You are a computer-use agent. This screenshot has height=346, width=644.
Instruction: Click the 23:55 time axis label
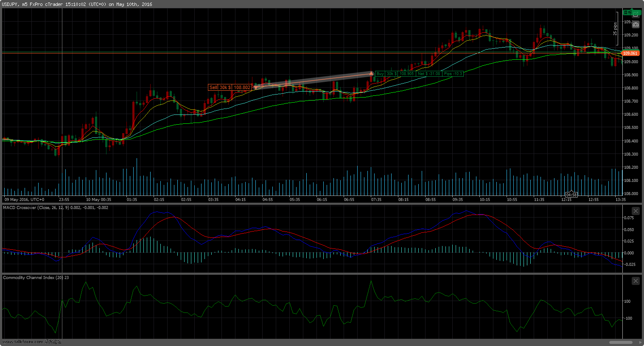(64, 199)
